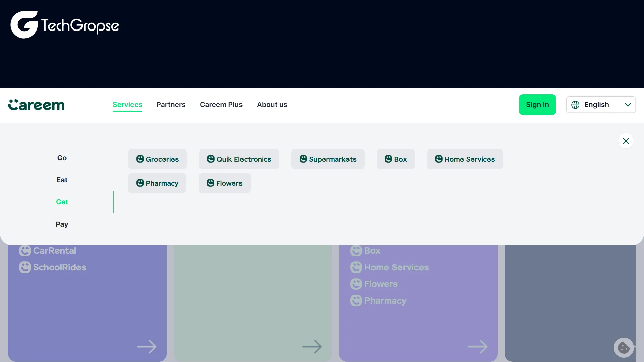The height and width of the screenshot is (362, 644).
Task: Click the smiley icon beside Quik Electronics
Action: [x=211, y=159]
